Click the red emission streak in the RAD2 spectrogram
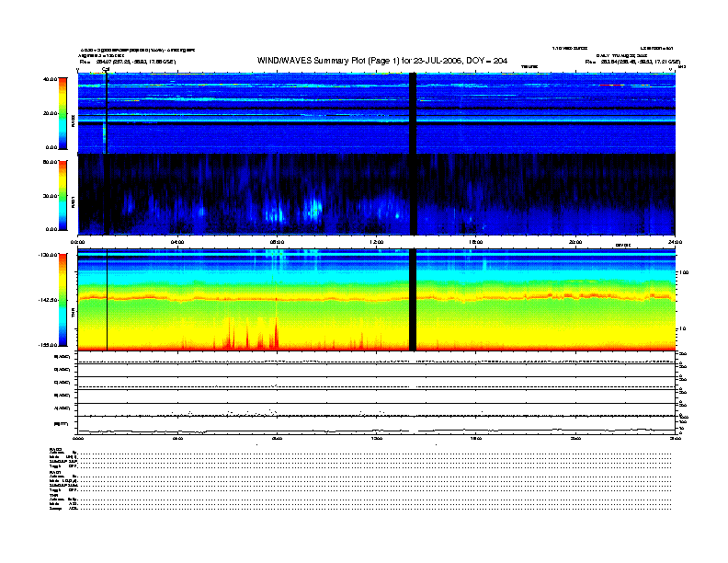728x563 pixels. (x=611, y=85)
